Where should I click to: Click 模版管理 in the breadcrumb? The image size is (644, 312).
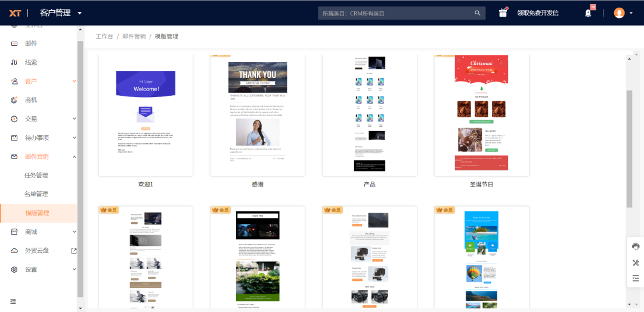coord(166,36)
